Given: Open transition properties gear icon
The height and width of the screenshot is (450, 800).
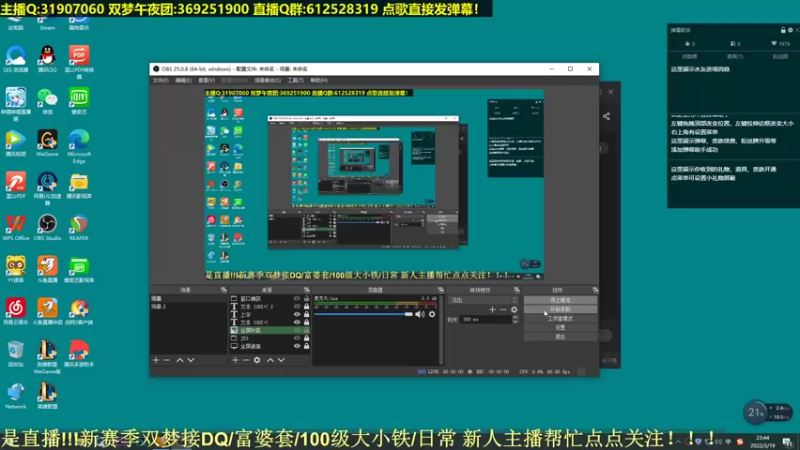Looking at the screenshot, I should click(514, 309).
